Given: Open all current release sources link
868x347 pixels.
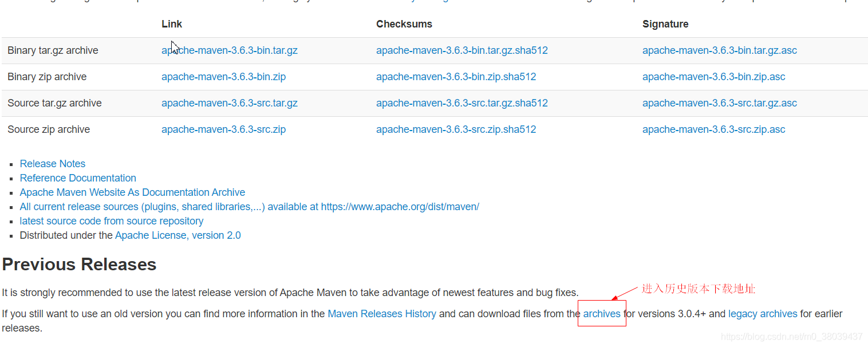Looking at the screenshot, I should pyautogui.click(x=250, y=207).
